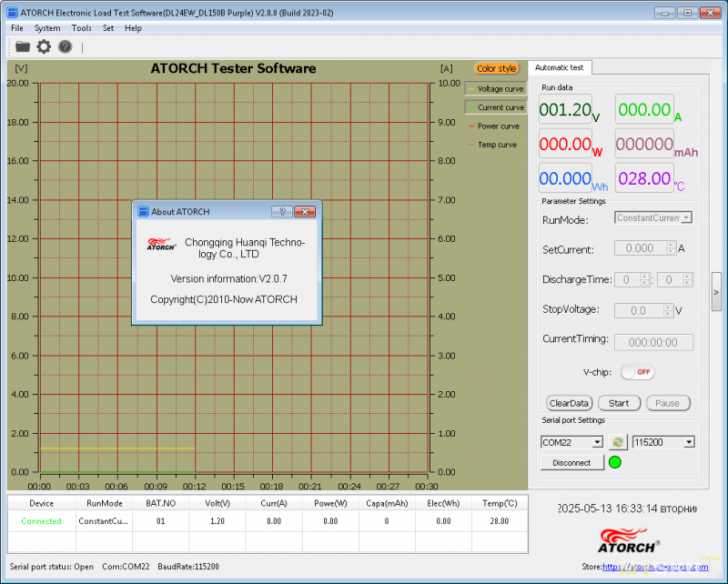The width and height of the screenshot is (728, 584).
Task: Close the About ATORCH dialog
Action: pyautogui.click(x=305, y=212)
